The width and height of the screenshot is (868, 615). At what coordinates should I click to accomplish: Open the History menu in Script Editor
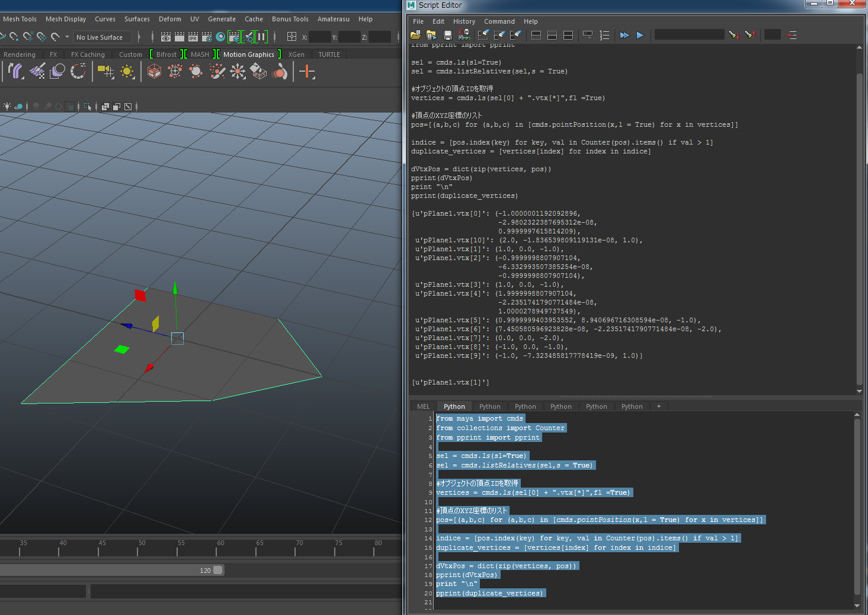tap(464, 21)
